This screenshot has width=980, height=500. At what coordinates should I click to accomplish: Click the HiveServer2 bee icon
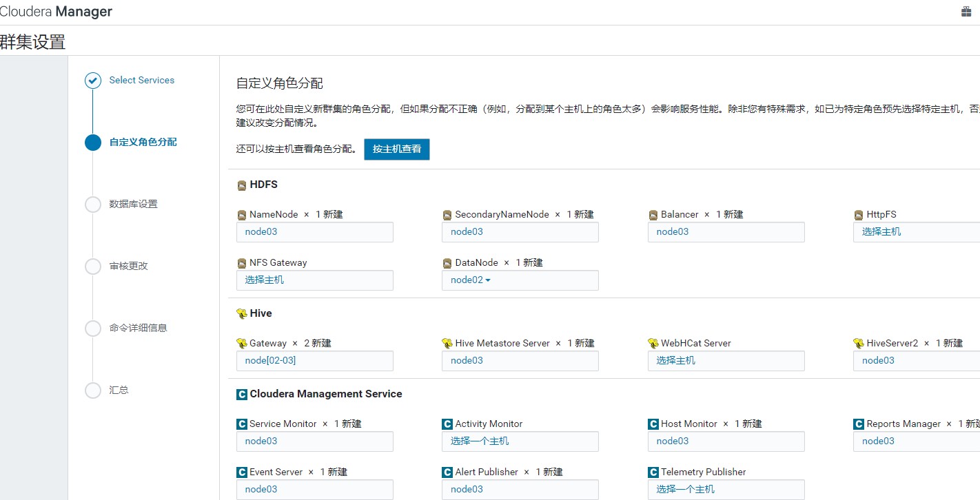click(x=858, y=343)
